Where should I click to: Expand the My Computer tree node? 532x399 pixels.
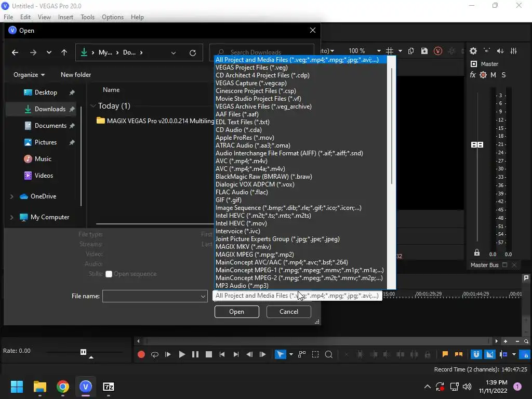pyautogui.click(x=11, y=217)
